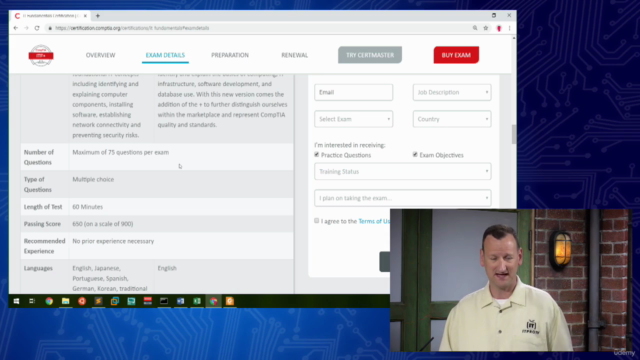Open the browser zoom magnifier icon

[475, 28]
